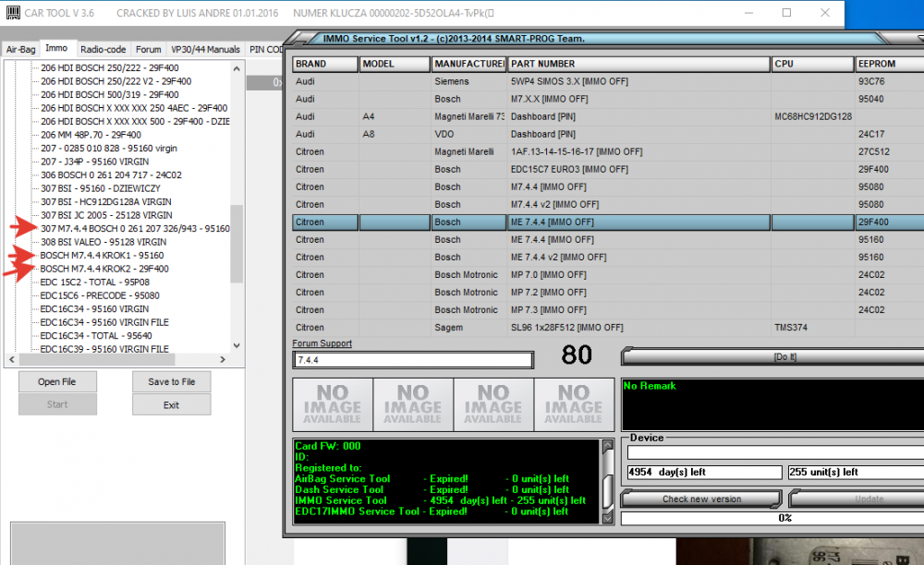Select '306 BOSCH 0 261 204 717 - 24C02'
Image resolution: width=924 pixels, height=565 pixels.
111,175
